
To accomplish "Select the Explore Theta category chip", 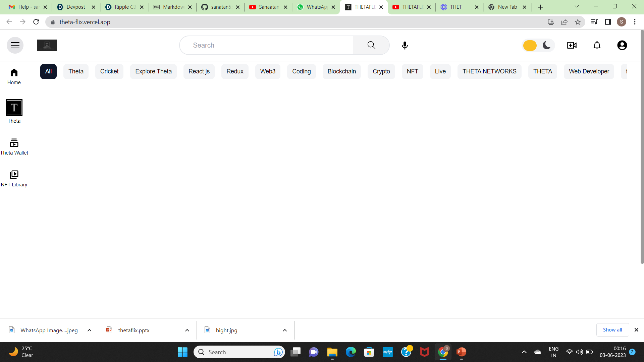I will (x=153, y=71).
